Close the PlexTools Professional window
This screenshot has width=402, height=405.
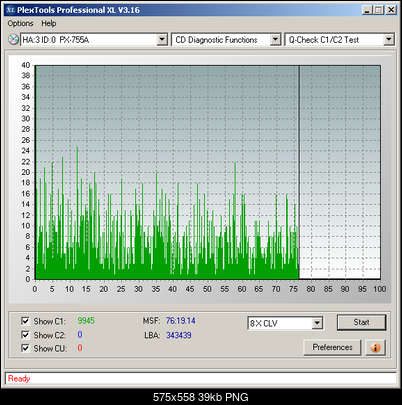[391, 10]
